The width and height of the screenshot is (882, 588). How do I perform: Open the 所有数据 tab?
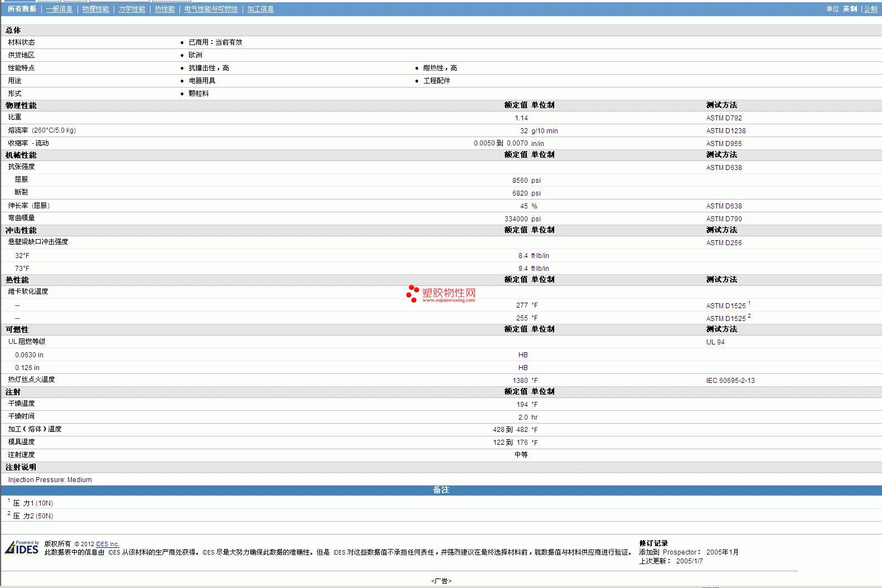pos(22,9)
